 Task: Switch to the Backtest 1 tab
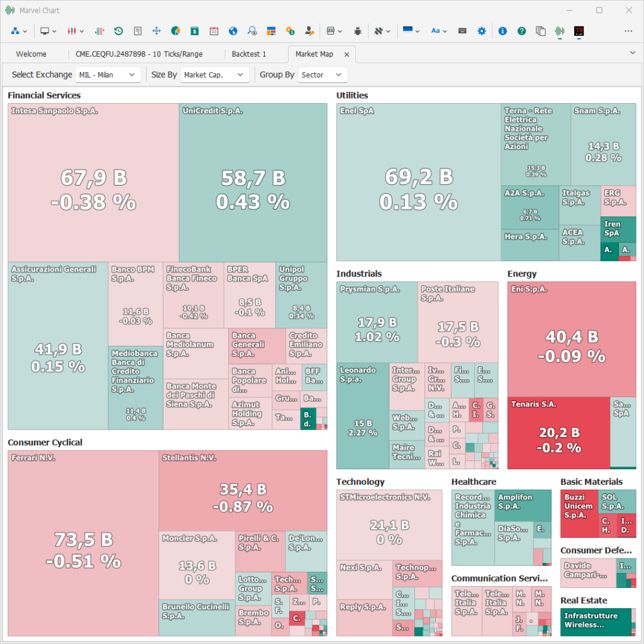[x=249, y=54]
